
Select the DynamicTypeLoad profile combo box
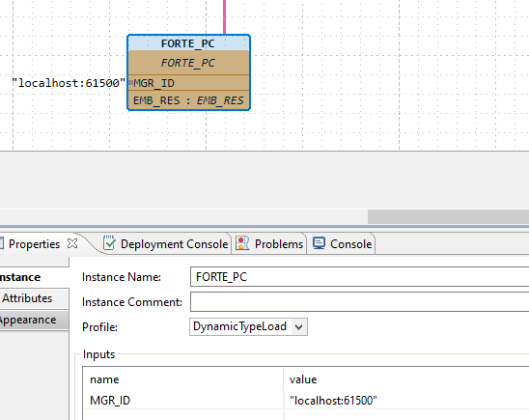pyautogui.click(x=248, y=327)
